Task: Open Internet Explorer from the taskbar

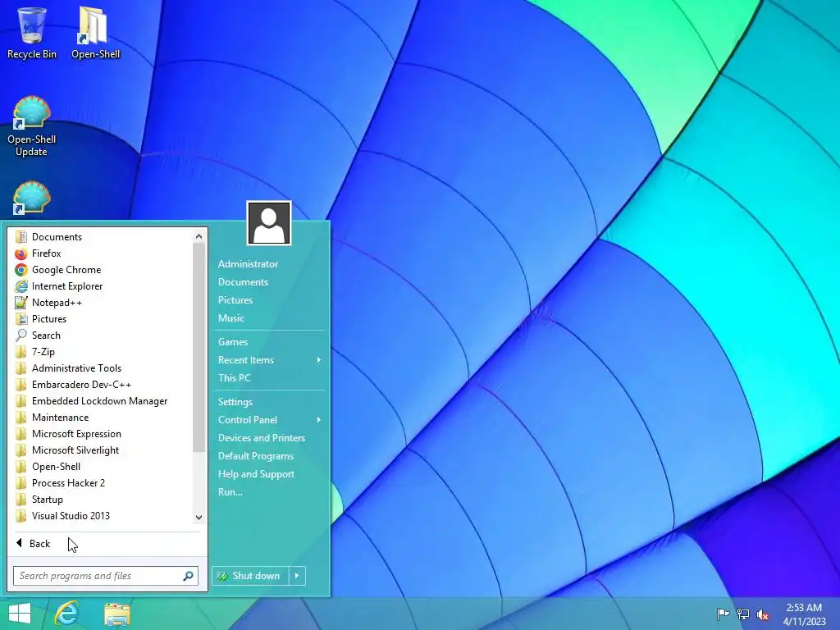Action: (x=66, y=614)
